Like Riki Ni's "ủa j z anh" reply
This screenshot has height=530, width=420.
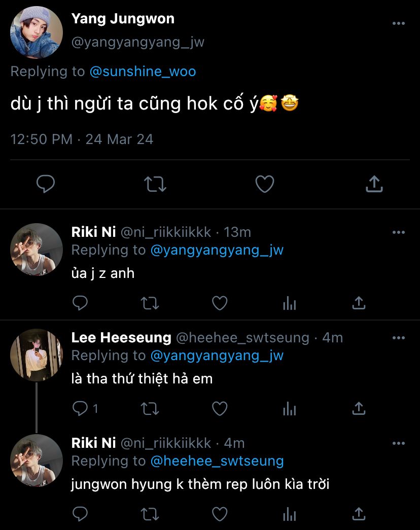click(x=219, y=303)
